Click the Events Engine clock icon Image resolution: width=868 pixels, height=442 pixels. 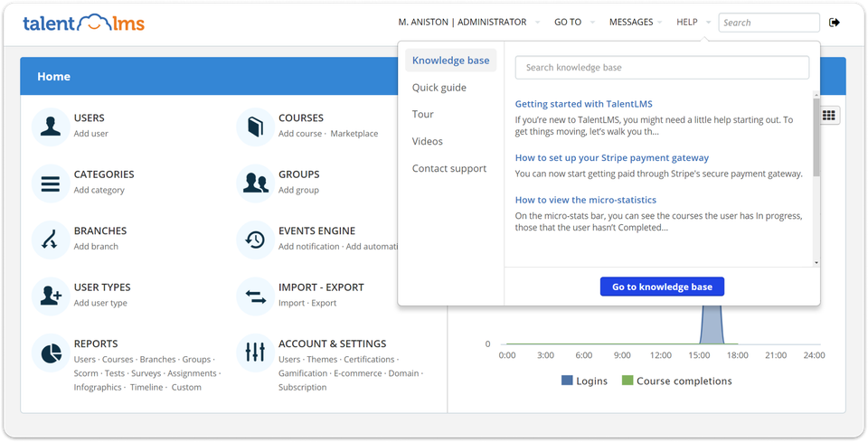tap(255, 240)
